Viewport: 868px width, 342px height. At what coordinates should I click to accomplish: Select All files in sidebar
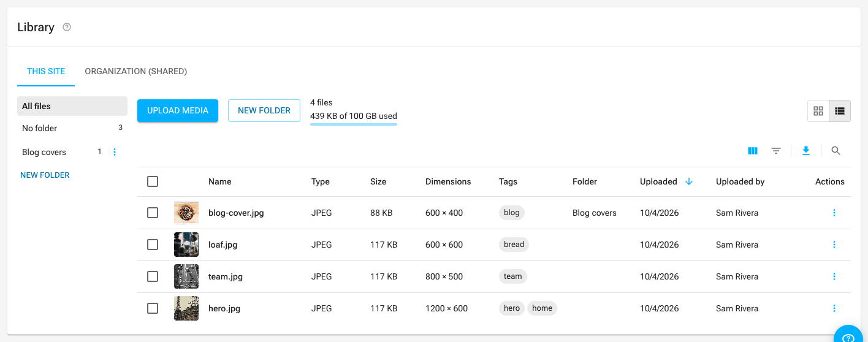72,106
